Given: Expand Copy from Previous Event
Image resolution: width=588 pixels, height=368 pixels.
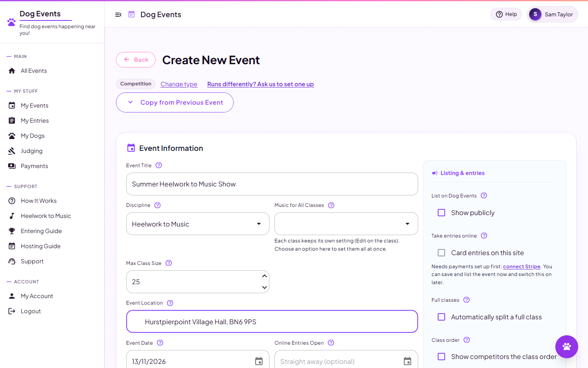Looking at the screenshot, I should click(x=175, y=102).
